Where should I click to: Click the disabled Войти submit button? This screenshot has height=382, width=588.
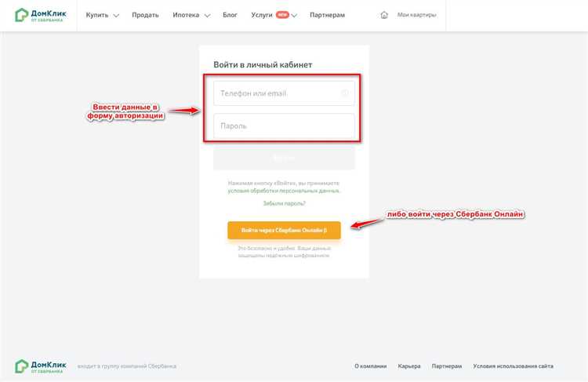[x=284, y=158]
